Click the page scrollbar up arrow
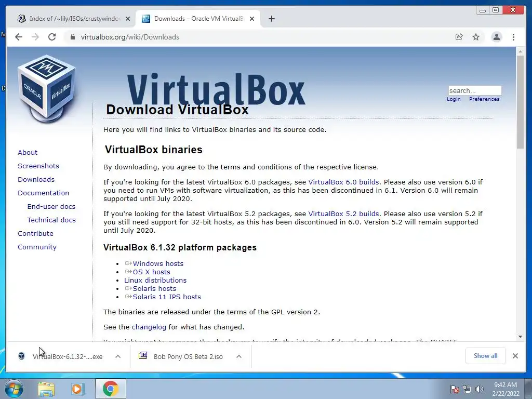 [520, 51]
